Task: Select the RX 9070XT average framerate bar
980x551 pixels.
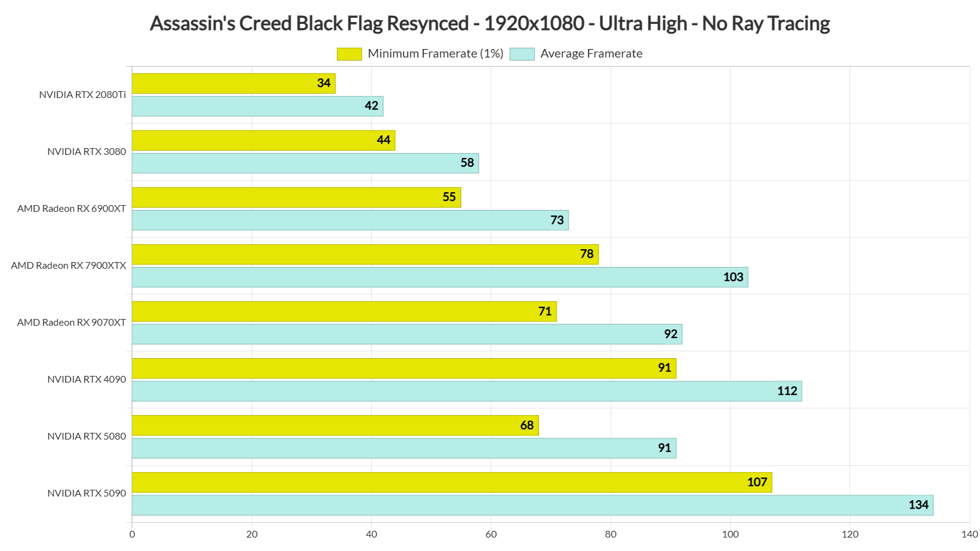Action: [407, 334]
